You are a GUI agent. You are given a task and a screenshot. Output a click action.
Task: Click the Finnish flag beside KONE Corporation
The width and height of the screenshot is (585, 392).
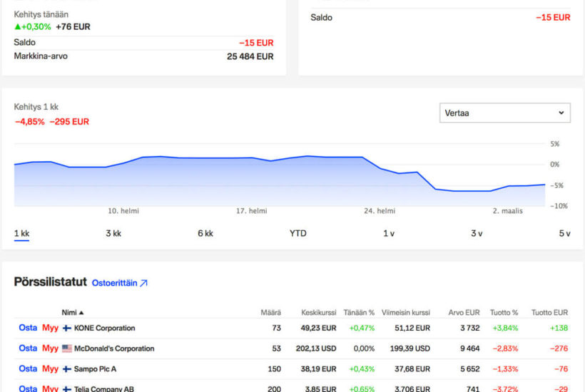(67, 329)
